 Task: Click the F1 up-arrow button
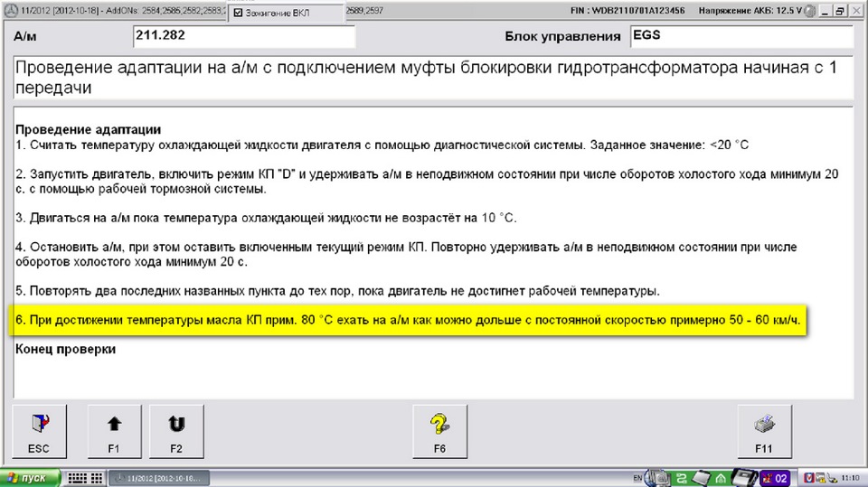tap(114, 432)
